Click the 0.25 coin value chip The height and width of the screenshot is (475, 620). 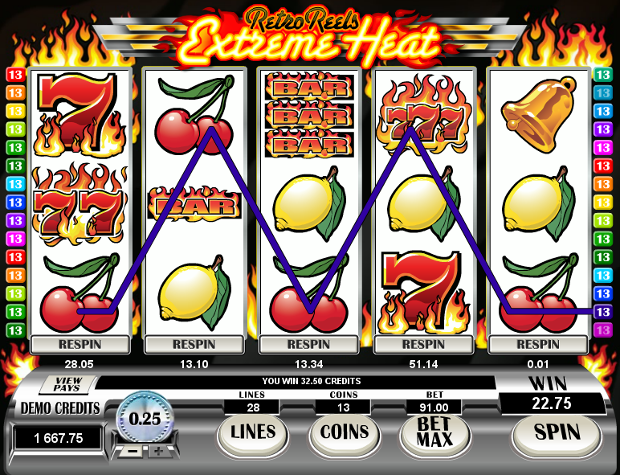tap(145, 418)
